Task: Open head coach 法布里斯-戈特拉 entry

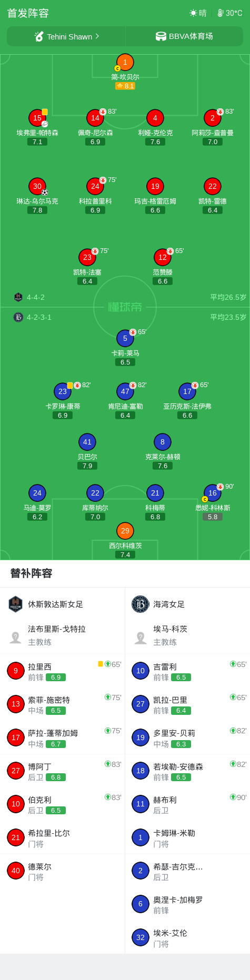Action: point(63,635)
